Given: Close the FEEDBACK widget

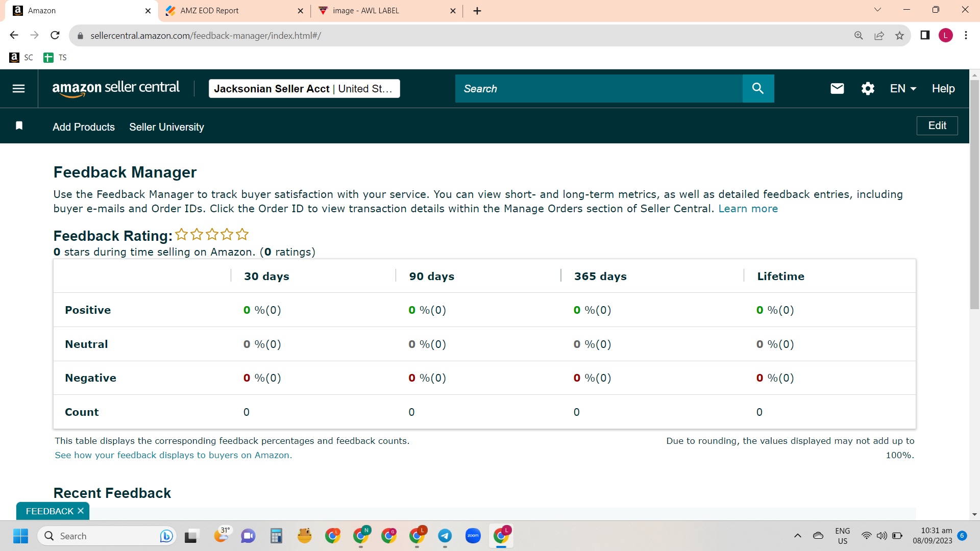Looking at the screenshot, I should click(x=81, y=511).
